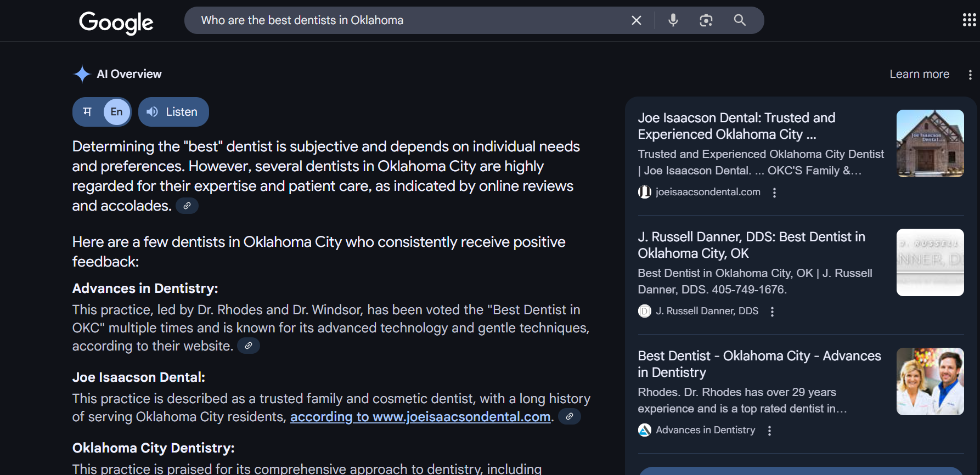The image size is (980, 475).
Task: Open more options for Advances in Dentistry result
Action: pos(769,431)
